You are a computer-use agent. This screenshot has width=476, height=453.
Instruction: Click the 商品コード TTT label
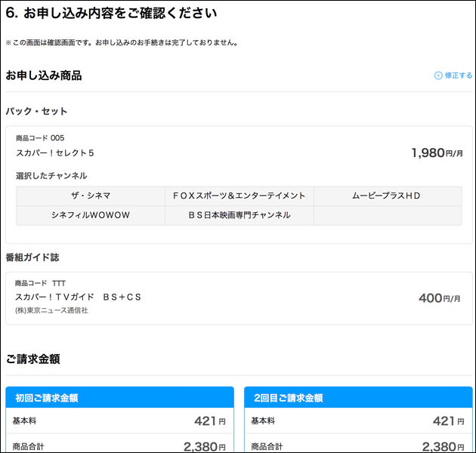coord(40,283)
